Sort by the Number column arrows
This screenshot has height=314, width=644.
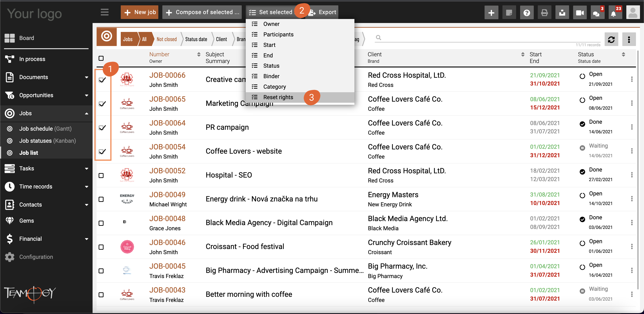199,54
